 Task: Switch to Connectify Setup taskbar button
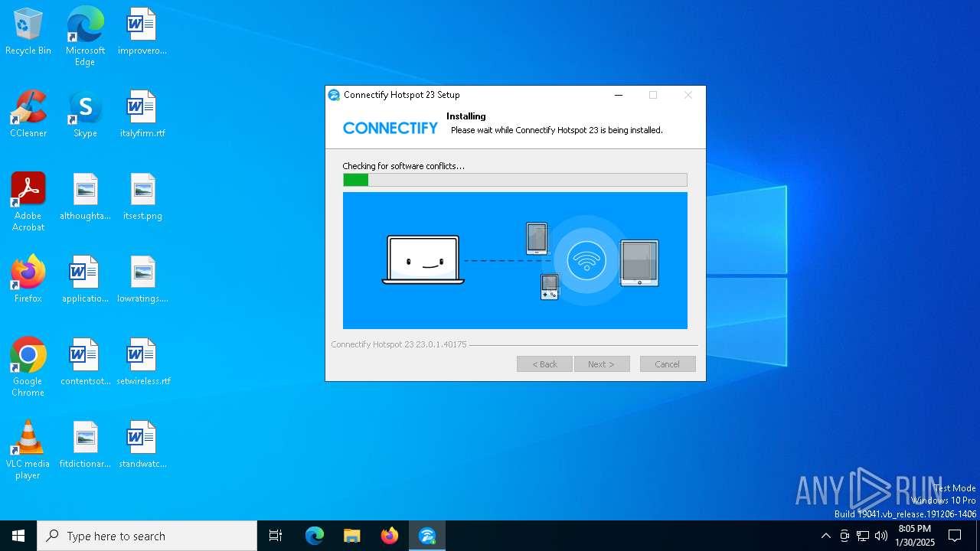point(427,536)
